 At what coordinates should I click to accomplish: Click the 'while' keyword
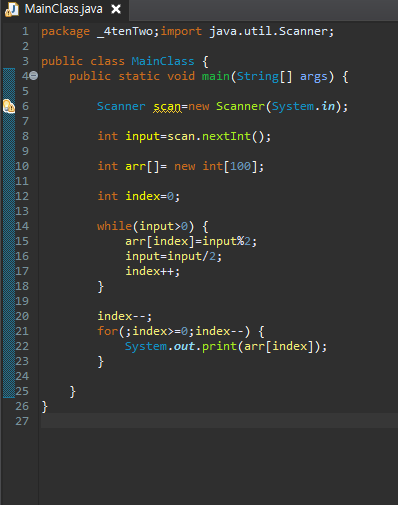114,226
